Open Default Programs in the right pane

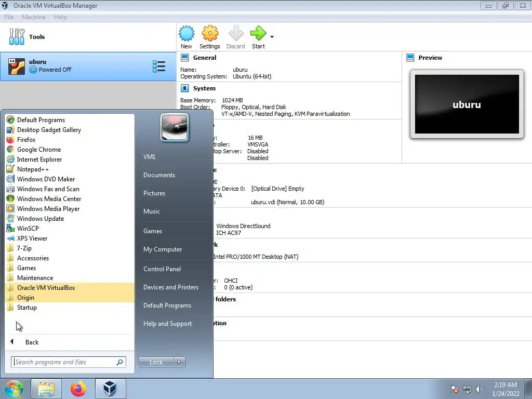pyautogui.click(x=167, y=305)
